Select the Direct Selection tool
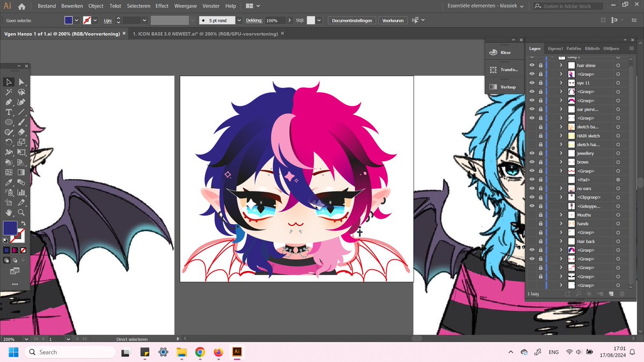The width and height of the screenshot is (644, 362). point(21,82)
